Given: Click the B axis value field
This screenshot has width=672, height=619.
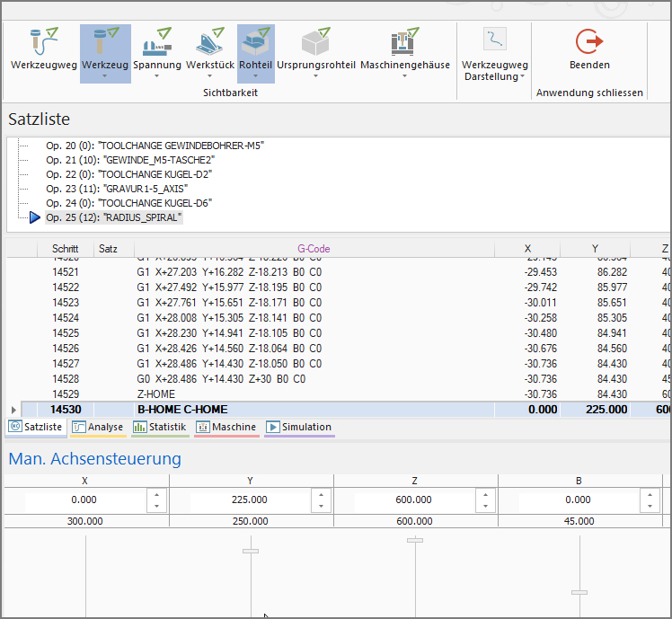Looking at the screenshot, I should 579,500.
